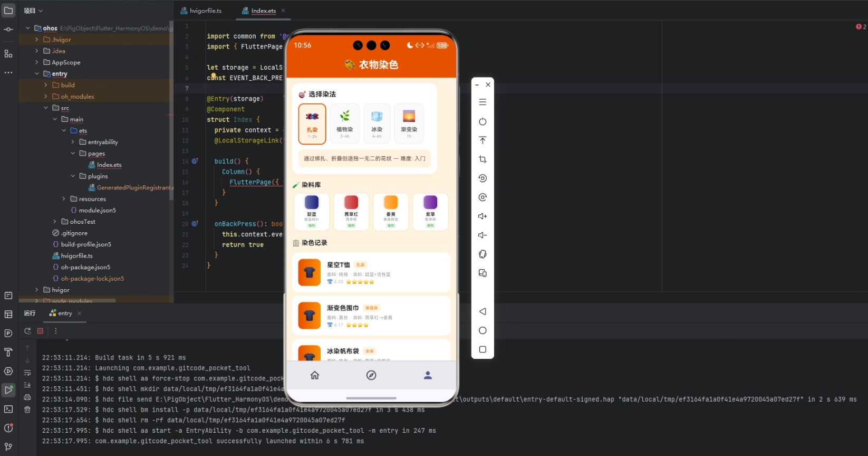Print the run console output
Screen dimensions: 868x456
click(27, 397)
